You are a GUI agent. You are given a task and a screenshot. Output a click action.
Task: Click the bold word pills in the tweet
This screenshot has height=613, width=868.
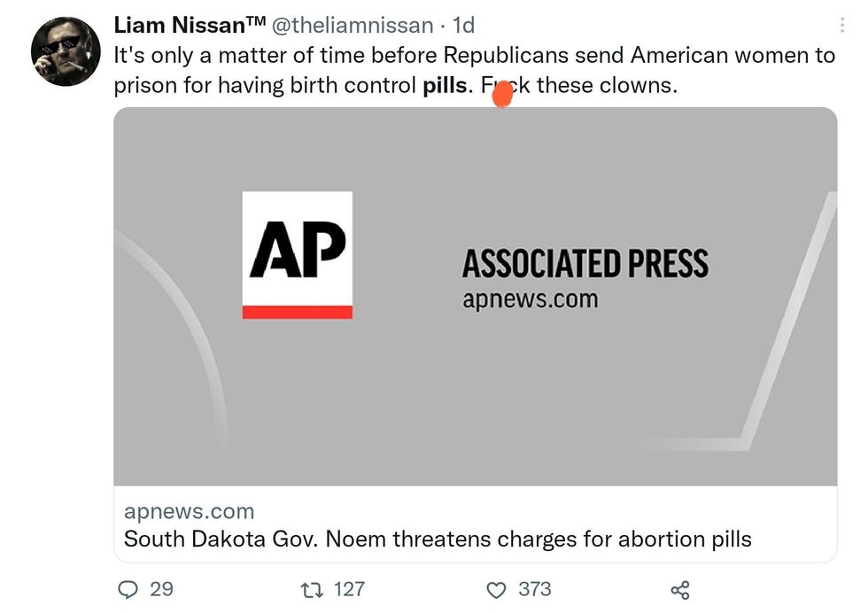click(445, 86)
